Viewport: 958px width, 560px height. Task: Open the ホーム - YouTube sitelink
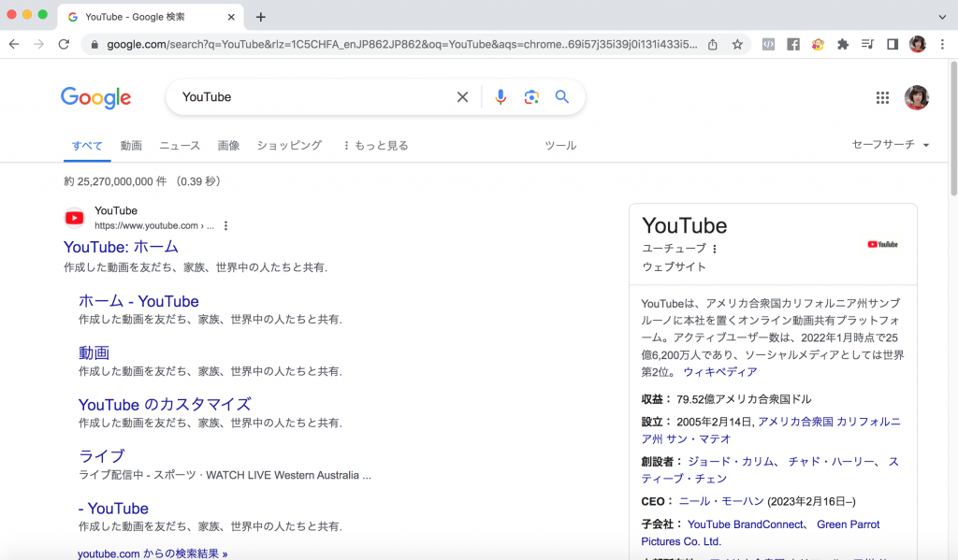(x=138, y=301)
